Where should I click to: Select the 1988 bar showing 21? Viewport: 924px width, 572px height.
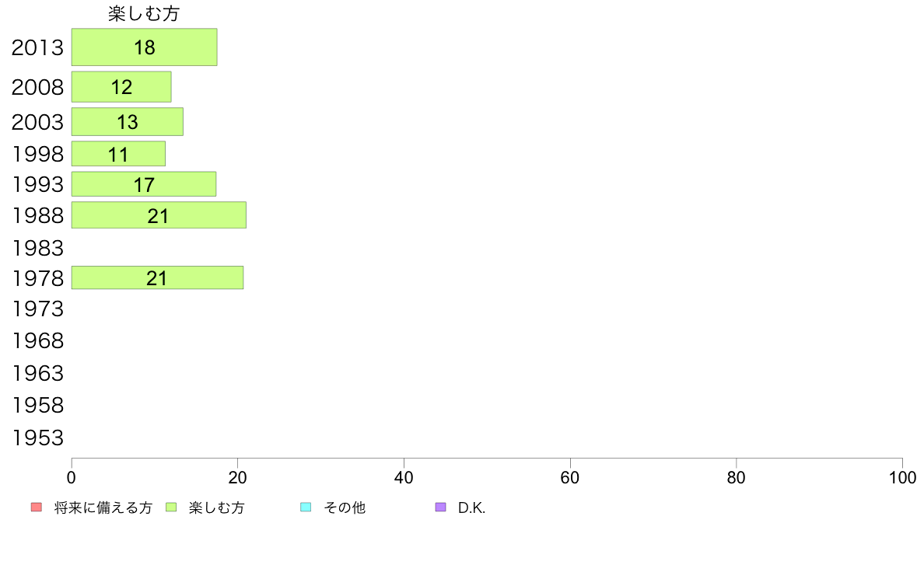coord(159,215)
